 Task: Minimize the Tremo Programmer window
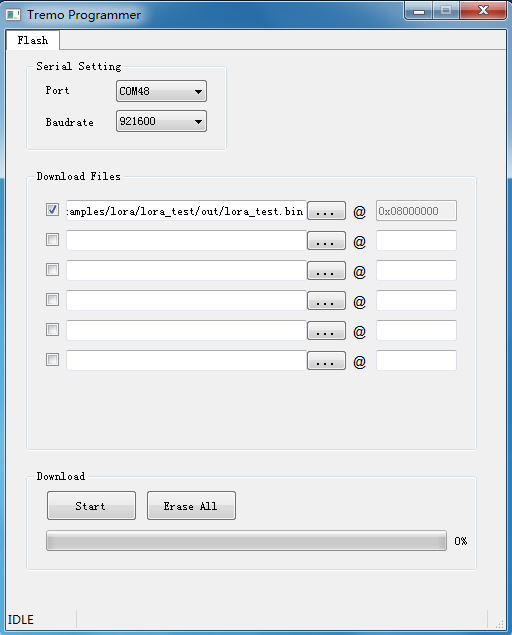tap(419, 11)
